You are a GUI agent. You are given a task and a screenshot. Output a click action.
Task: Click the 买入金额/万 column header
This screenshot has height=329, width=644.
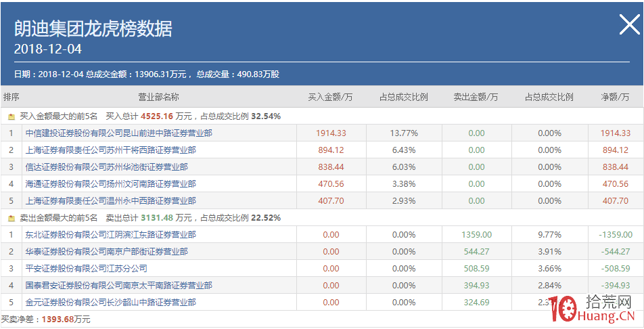[x=331, y=97]
